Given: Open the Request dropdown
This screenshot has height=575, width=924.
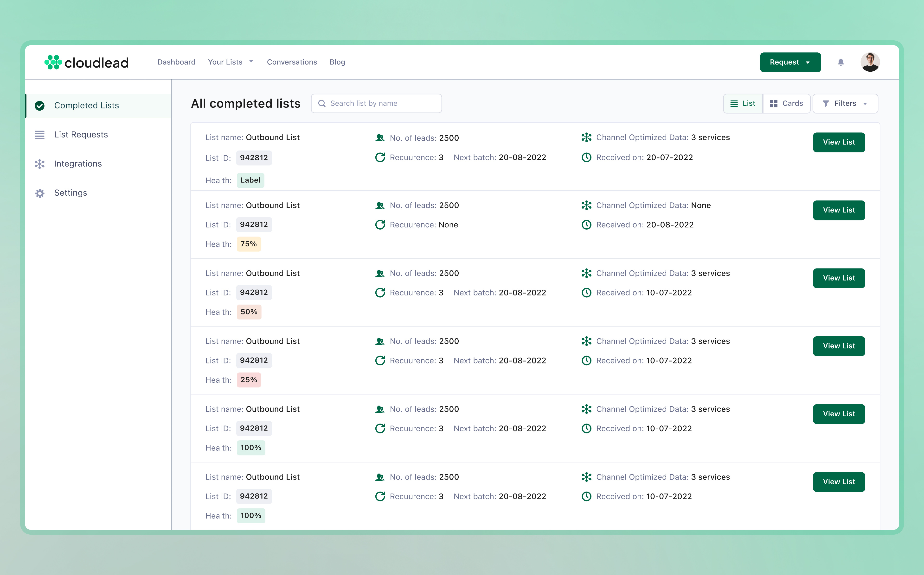Looking at the screenshot, I should (790, 62).
